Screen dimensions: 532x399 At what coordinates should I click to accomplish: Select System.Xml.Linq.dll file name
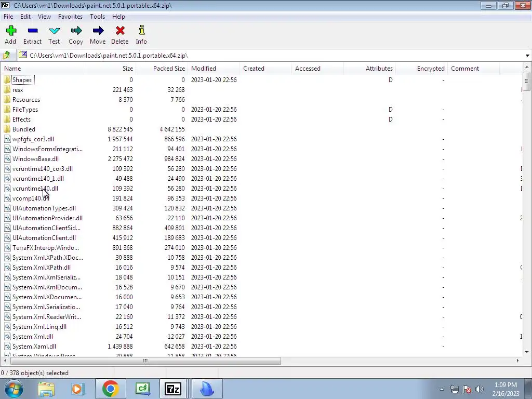39,326
